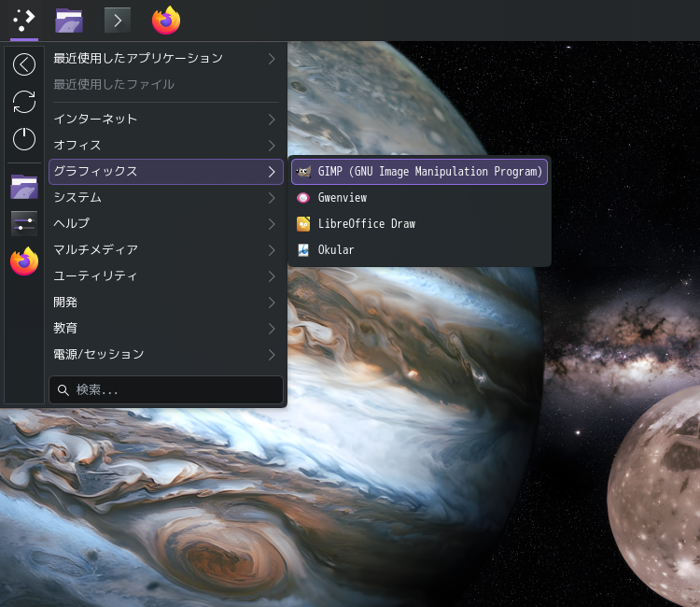Open the インターネット category
This screenshot has width=700, height=607.
pos(166,120)
